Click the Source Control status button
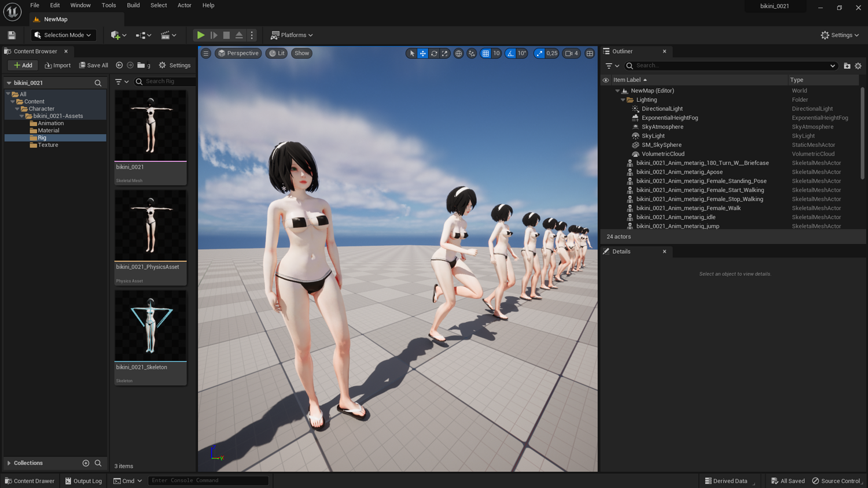868x488 pixels. (x=837, y=481)
